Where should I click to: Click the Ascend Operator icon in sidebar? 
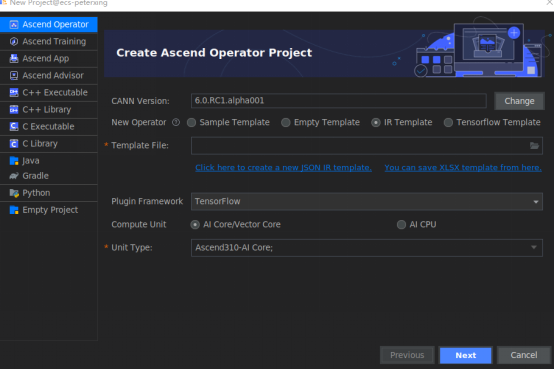coord(14,24)
